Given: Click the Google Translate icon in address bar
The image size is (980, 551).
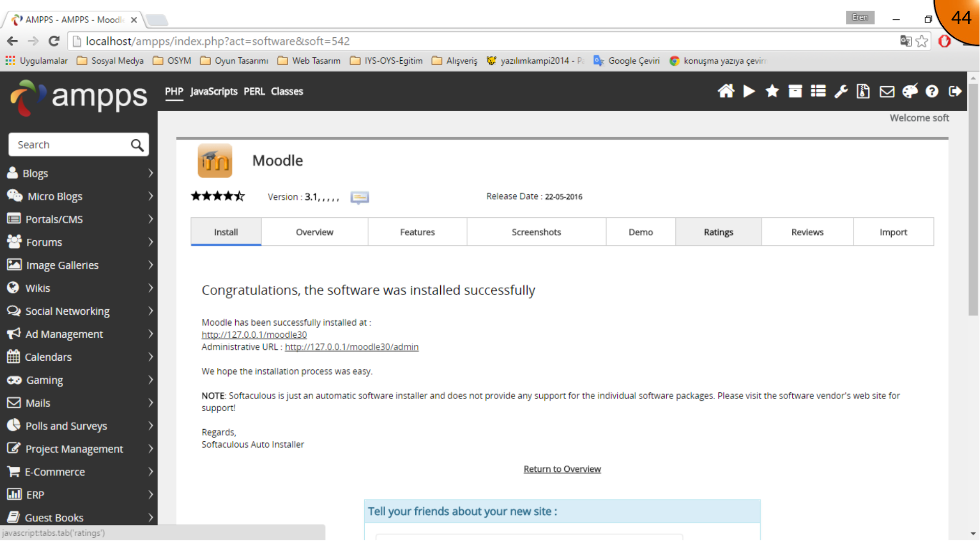Looking at the screenshot, I should pos(906,41).
